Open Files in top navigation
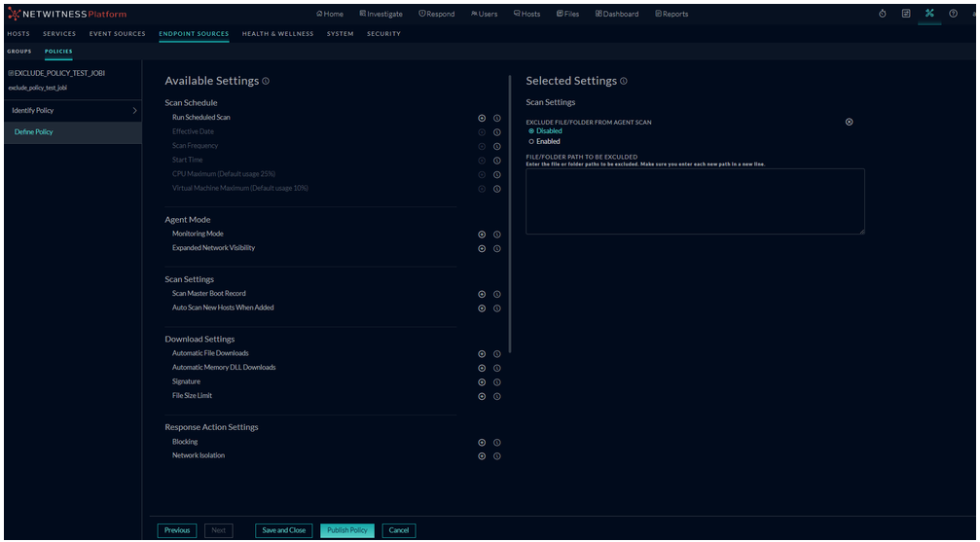The image size is (980, 542). click(x=568, y=14)
